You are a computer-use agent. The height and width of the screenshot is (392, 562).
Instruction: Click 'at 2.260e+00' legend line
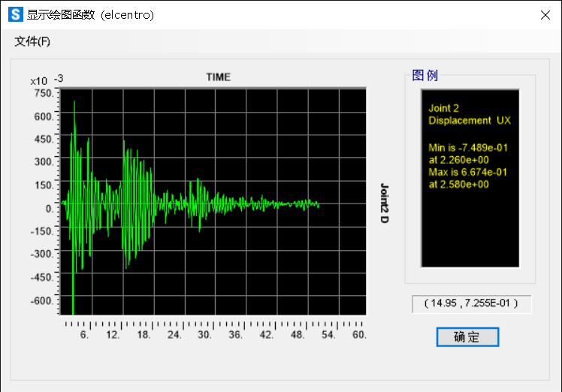click(459, 160)
